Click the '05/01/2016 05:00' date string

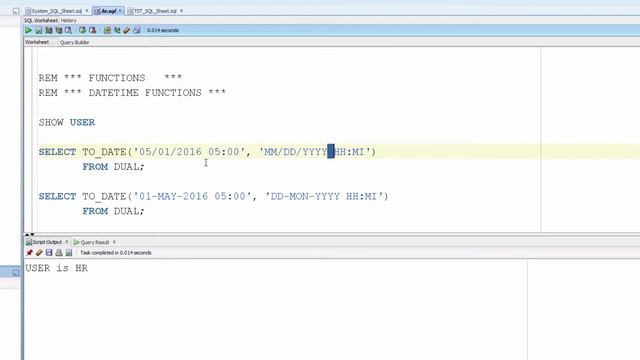tap(189, 152)
